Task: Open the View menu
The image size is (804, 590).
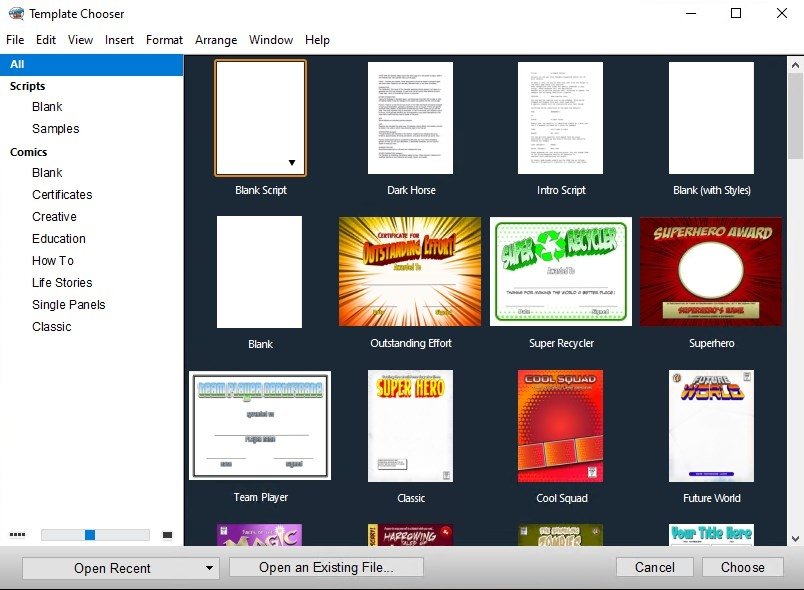Action: coord(81,40)
